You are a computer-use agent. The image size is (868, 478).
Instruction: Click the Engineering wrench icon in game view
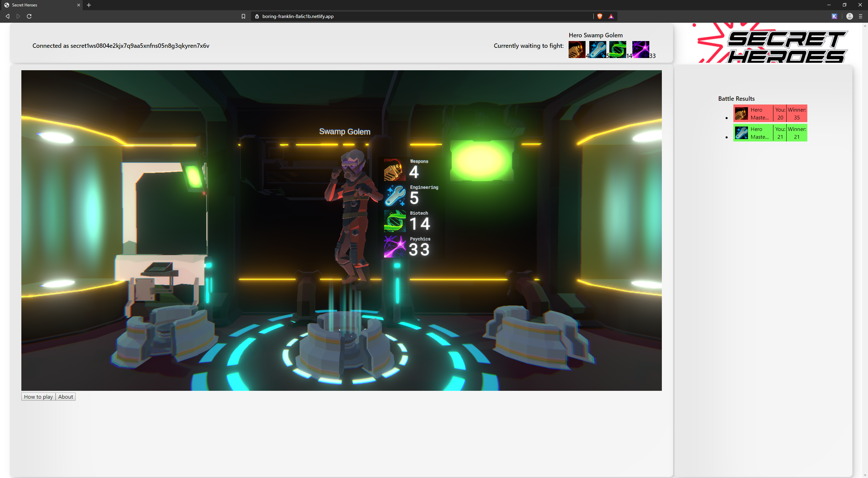point(395,196)
